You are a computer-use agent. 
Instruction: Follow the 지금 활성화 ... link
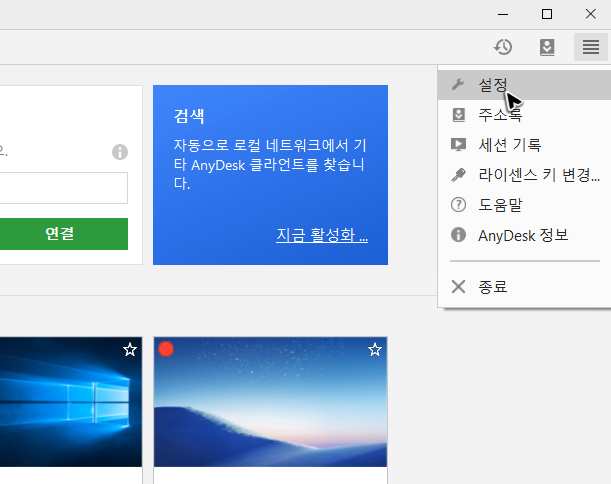coord(322,235)
